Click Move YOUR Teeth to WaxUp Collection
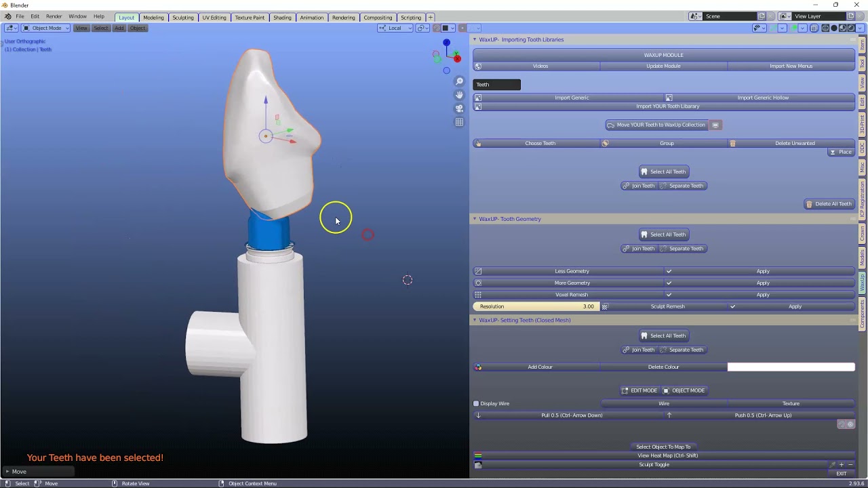Image resolution: width=868 pixels, height=488 pixels. 656,125
